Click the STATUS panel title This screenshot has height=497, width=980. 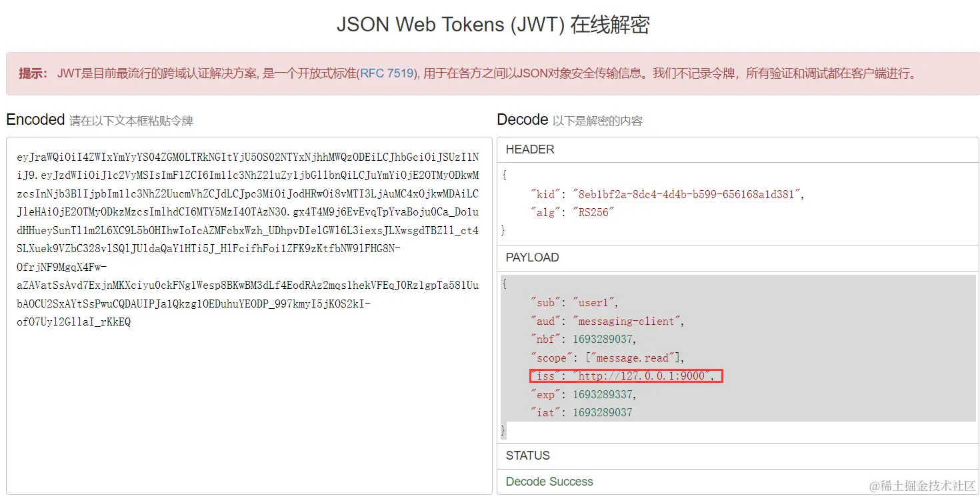(528, 456)
